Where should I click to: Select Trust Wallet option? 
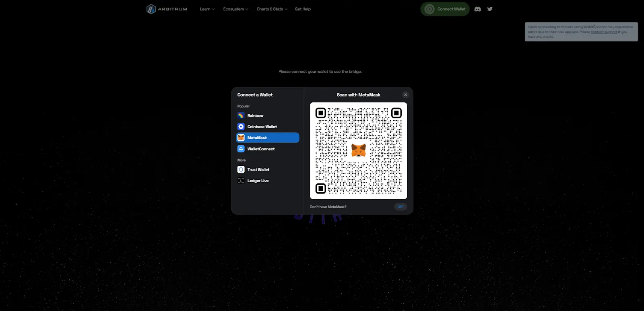click(268, 169)
